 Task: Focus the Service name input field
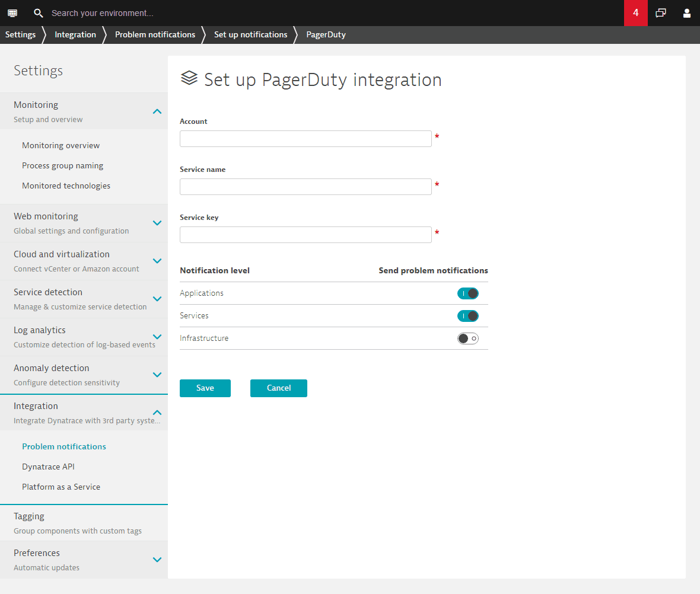(306, 187)
